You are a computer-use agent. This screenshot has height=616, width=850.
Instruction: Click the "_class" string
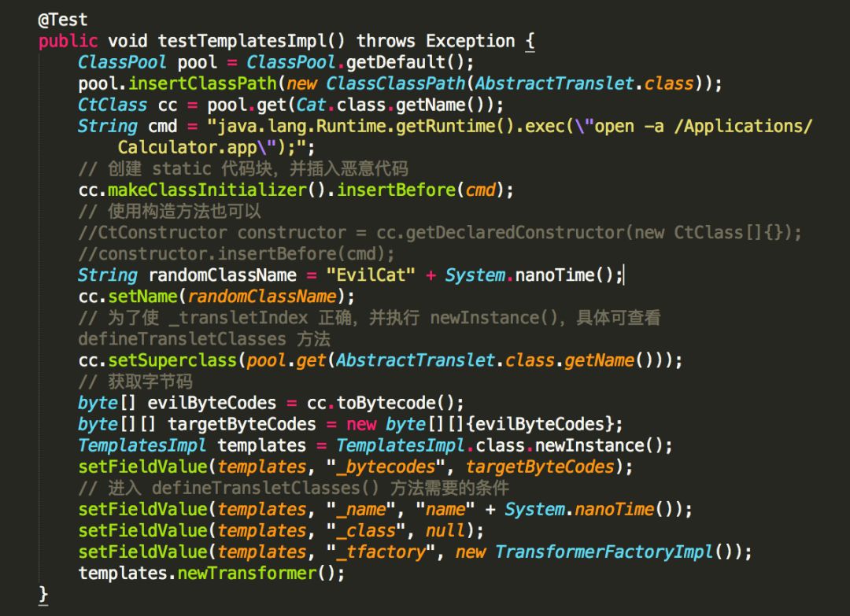click(365, 530)
